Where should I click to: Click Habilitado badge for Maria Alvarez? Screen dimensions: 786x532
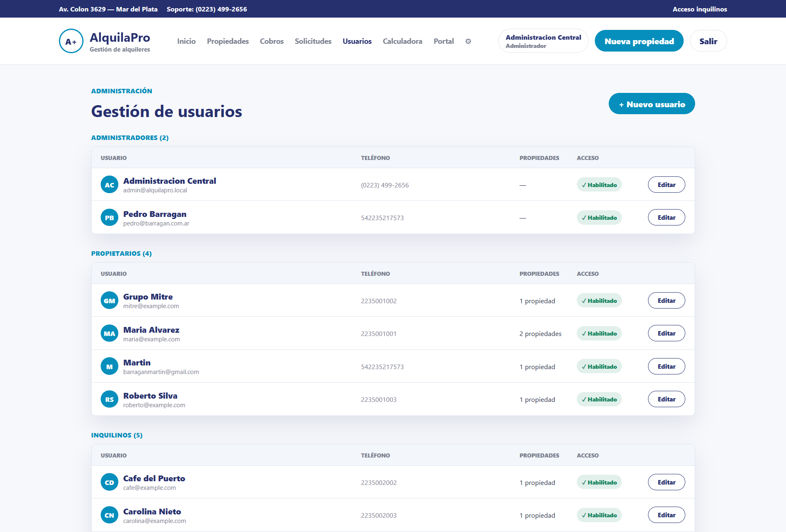[599, 334]
